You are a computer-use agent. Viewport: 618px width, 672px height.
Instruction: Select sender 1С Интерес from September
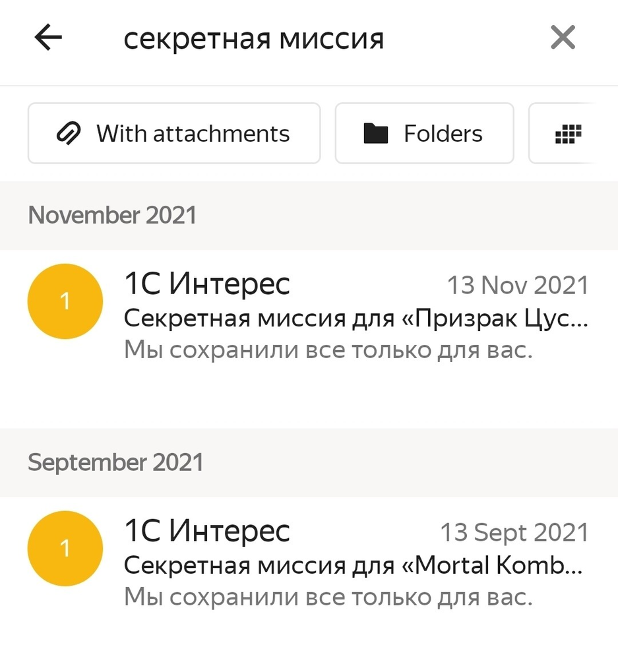coord(207,531)
